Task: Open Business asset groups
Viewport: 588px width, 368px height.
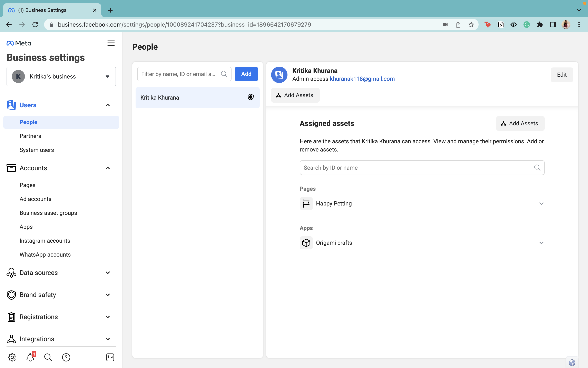Action: tap(48, 213)
